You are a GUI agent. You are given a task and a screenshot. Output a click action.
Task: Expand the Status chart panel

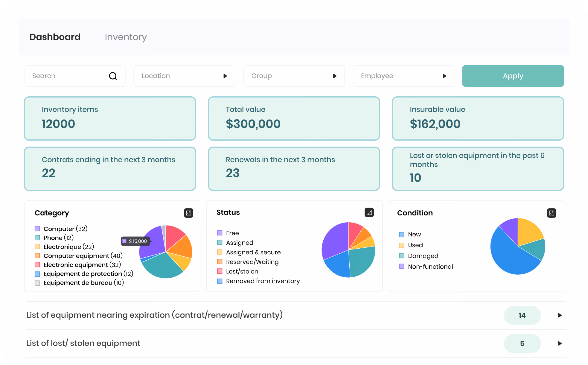pos(369,212)
